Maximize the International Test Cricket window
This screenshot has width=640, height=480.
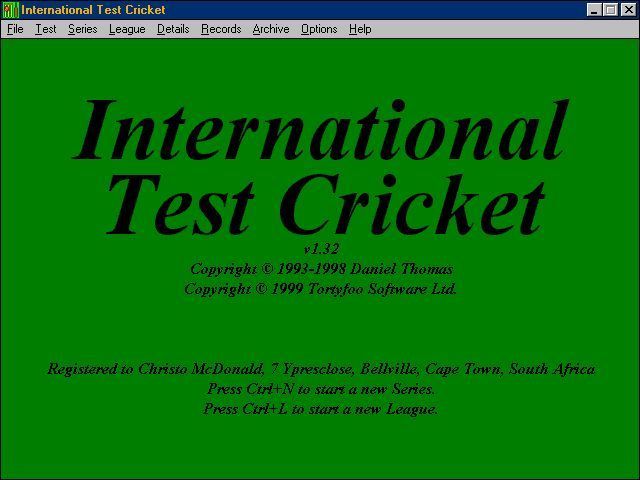coord(610,10)
